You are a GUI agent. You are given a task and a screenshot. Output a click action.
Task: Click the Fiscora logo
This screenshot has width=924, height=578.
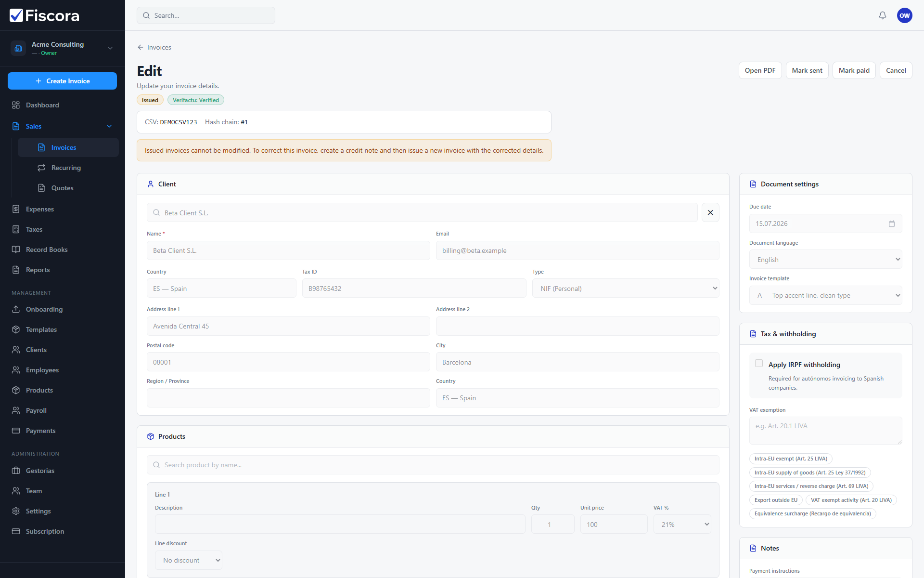pyautogui.click(x=44, y=15)
